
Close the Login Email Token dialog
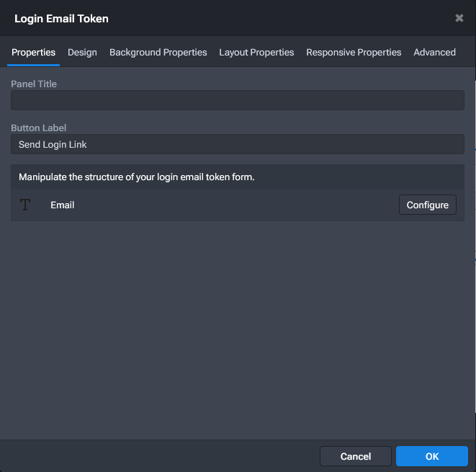click(x=459, y=18)
